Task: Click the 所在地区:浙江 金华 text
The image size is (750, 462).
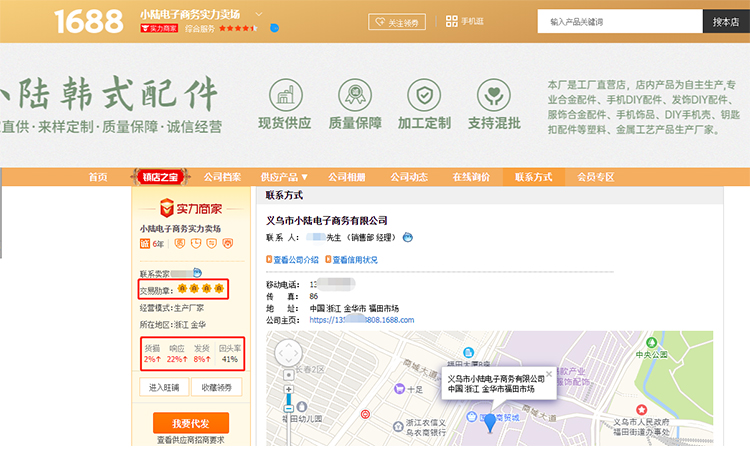Action: coord(173,324)
